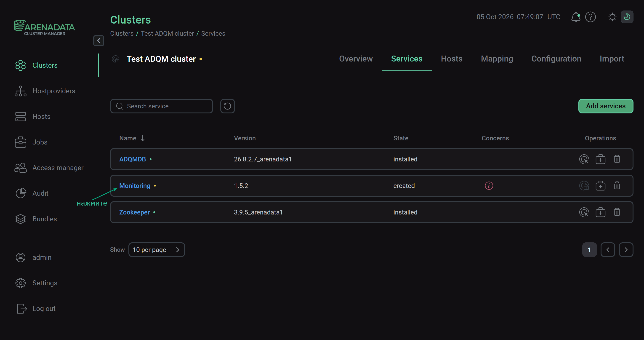Click the Monitoring concerns info icon
Viewport: 644px width, 340px height.
click(x=489, y=186)
